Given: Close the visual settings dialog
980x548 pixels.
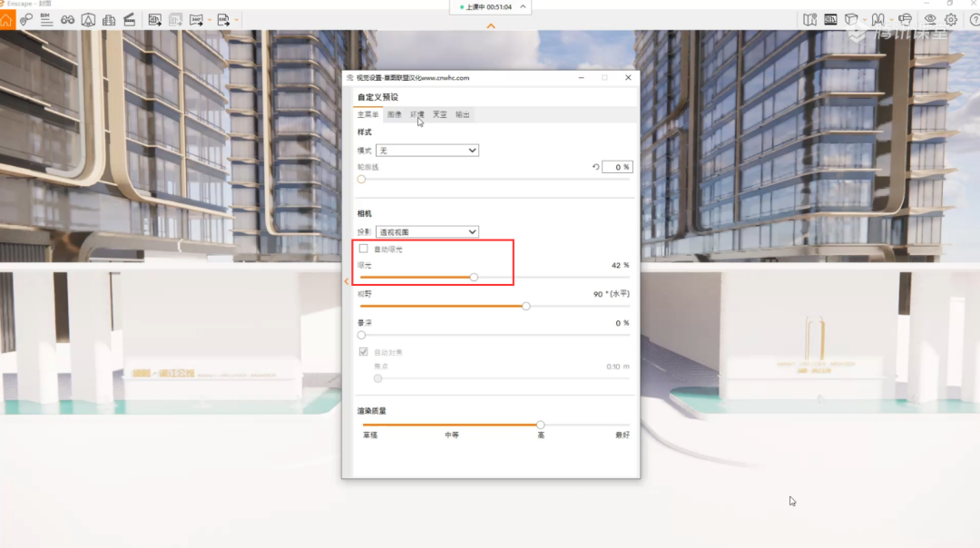Looking at the screenshot, I should (x=628, y=77).
